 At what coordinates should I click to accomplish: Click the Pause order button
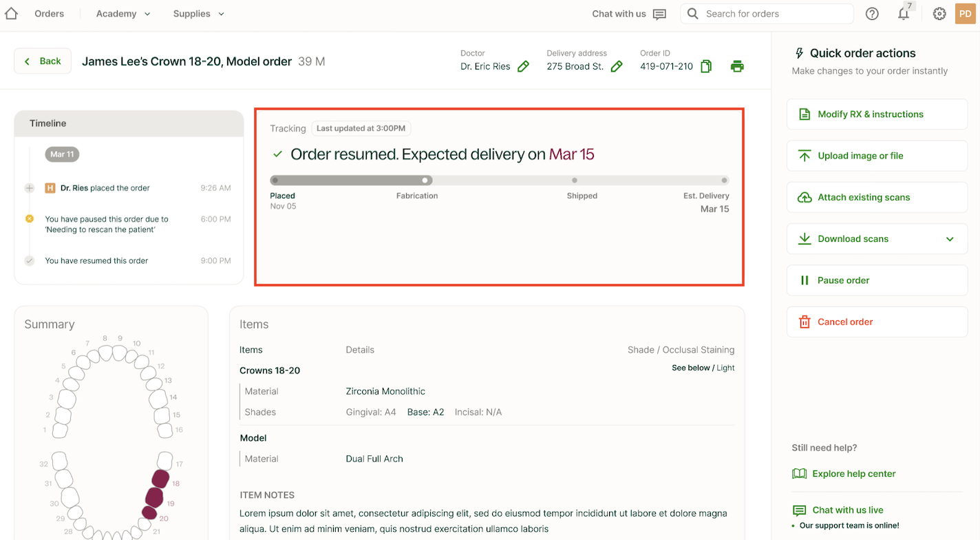click(877, 280)
